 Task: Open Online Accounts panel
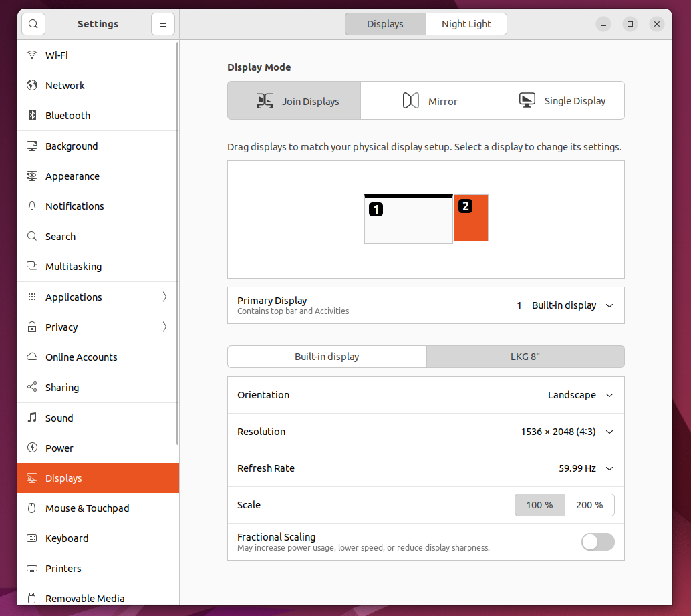click(98, 357)
